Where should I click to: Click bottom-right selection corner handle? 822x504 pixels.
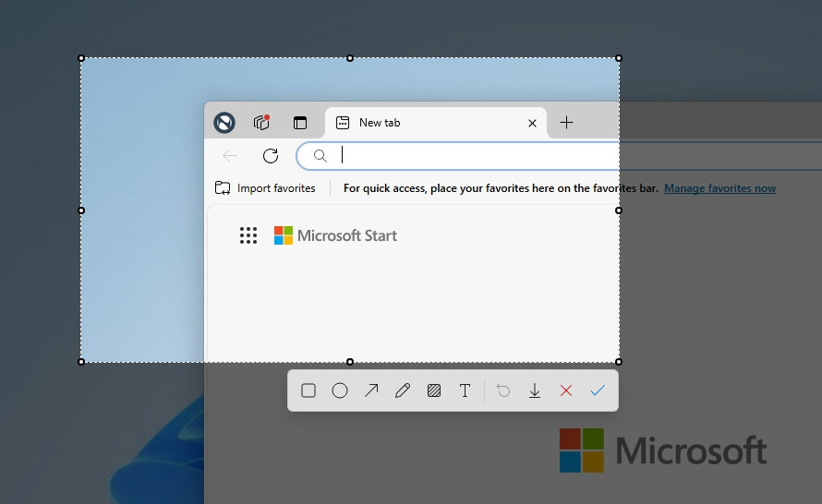pos(619,362)
